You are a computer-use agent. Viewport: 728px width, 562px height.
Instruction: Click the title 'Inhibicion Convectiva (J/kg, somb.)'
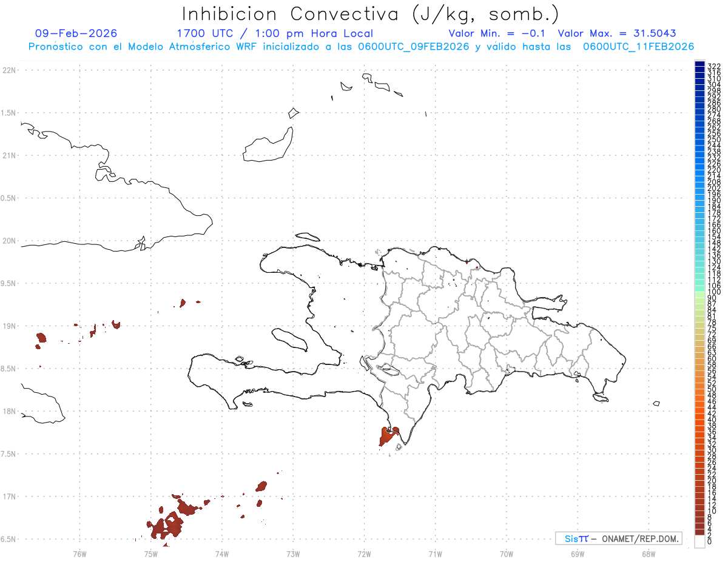370,14
